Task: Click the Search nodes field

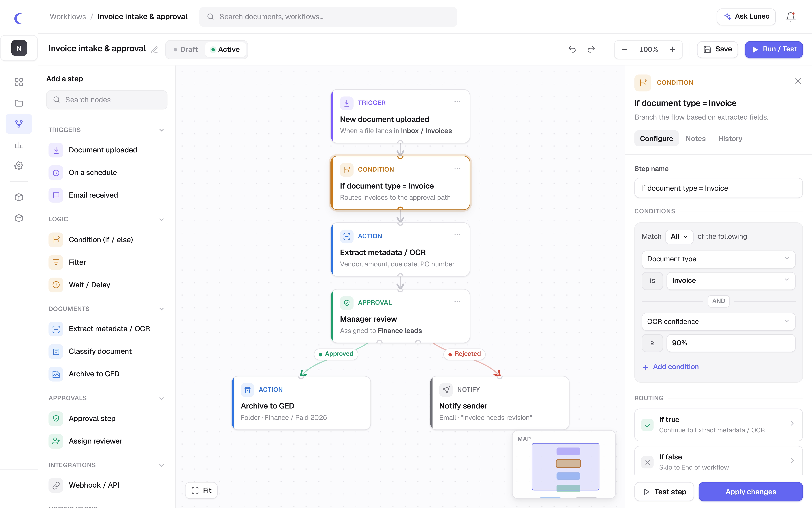Action: coord(107,100)
